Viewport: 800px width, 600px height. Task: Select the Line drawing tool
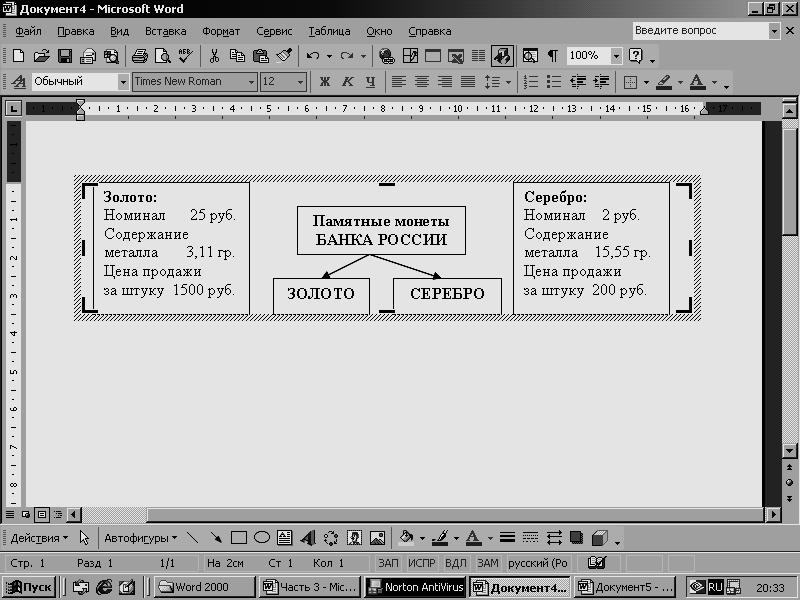192,538
